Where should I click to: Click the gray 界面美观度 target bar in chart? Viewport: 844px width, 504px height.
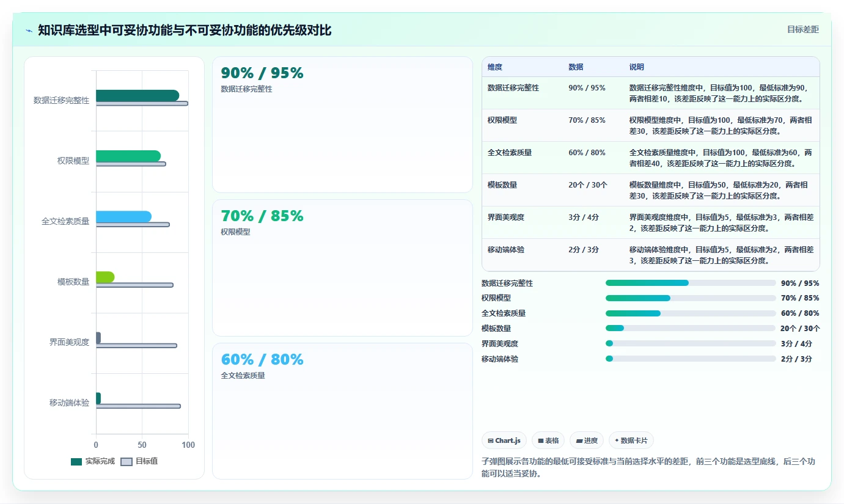click(x=136, y=346)
